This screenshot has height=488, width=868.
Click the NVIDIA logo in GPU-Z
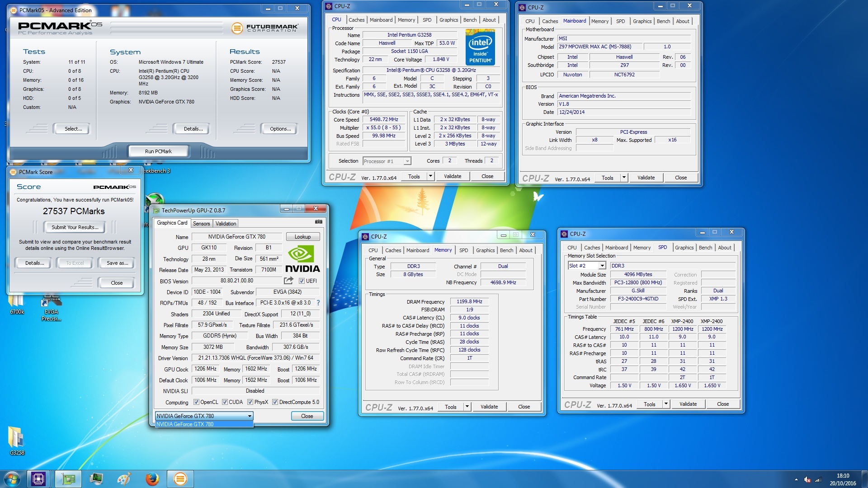coord(302,259)
